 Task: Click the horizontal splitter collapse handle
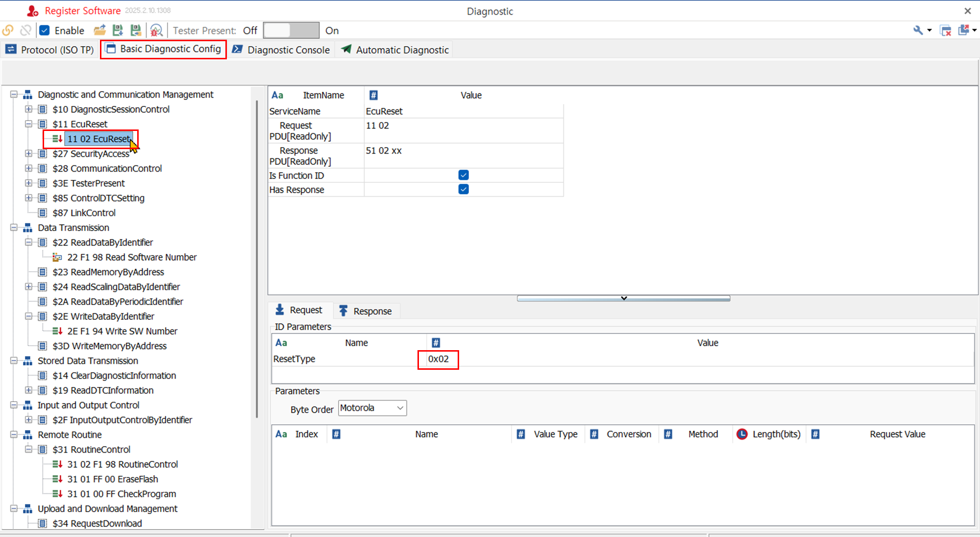point(623,298)
